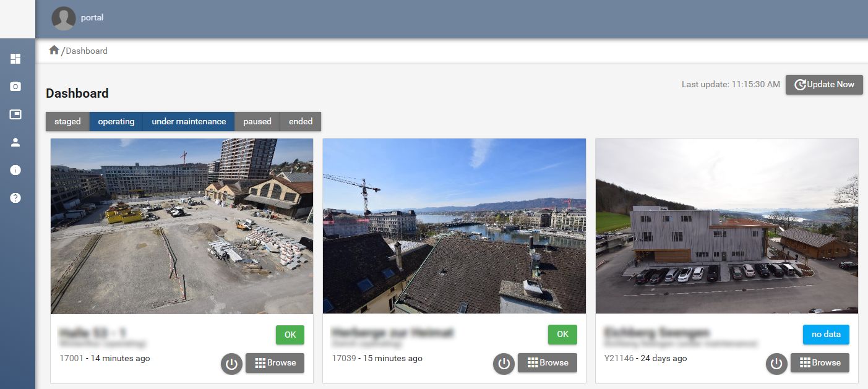Click the Update Now button

[824, 85]
